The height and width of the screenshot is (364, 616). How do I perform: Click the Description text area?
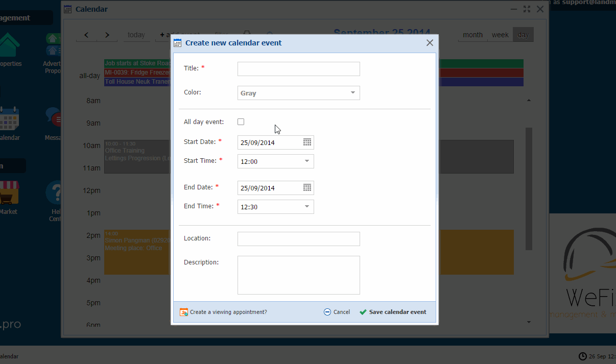(299, 275)
